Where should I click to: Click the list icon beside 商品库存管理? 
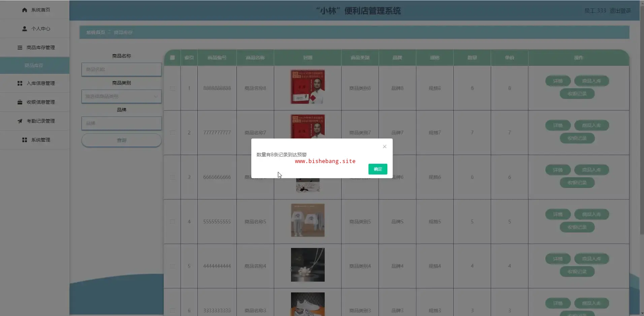pyautogui.click(x=20, y=48)
